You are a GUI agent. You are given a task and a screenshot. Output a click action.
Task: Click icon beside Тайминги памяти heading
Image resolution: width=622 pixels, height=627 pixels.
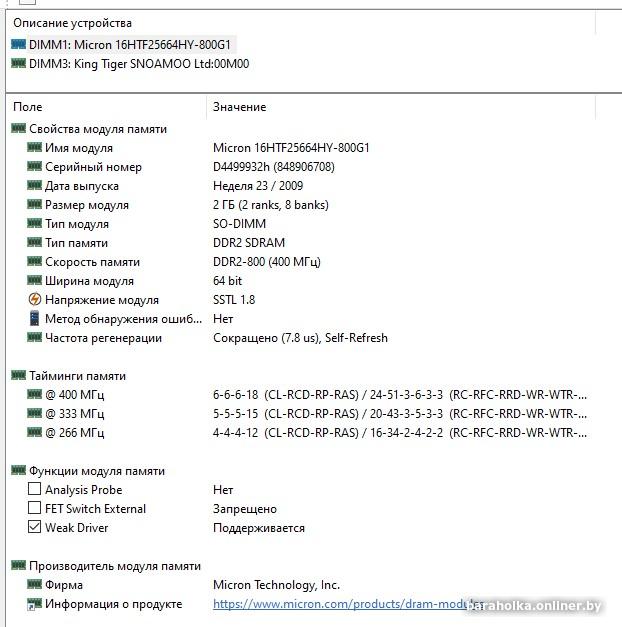coord(18,375)
